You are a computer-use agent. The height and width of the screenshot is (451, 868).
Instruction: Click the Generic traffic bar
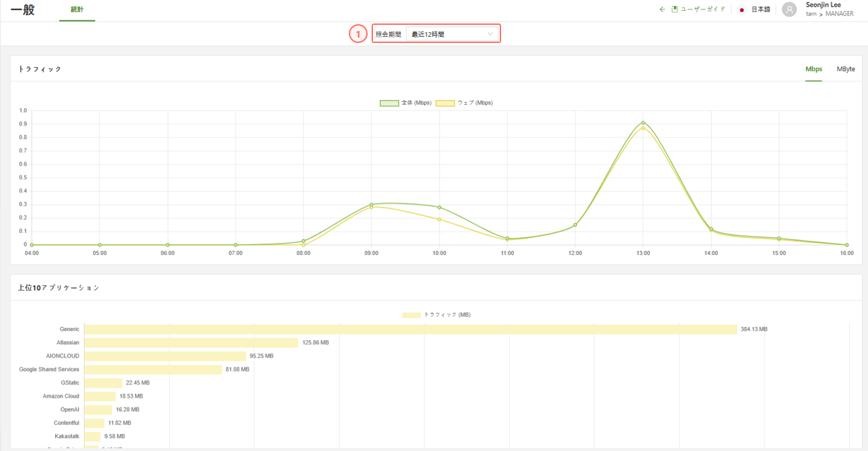(411, 330)
